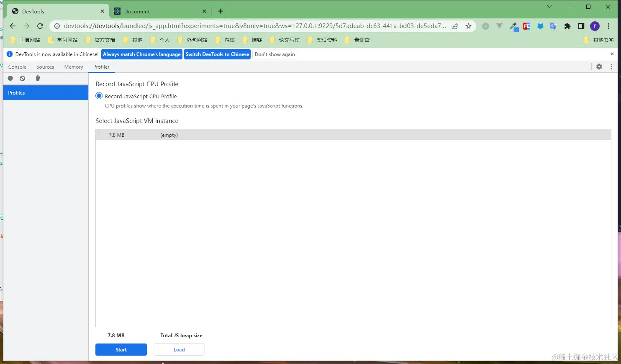Click the Start profiling button

click(x=121, y=349)
